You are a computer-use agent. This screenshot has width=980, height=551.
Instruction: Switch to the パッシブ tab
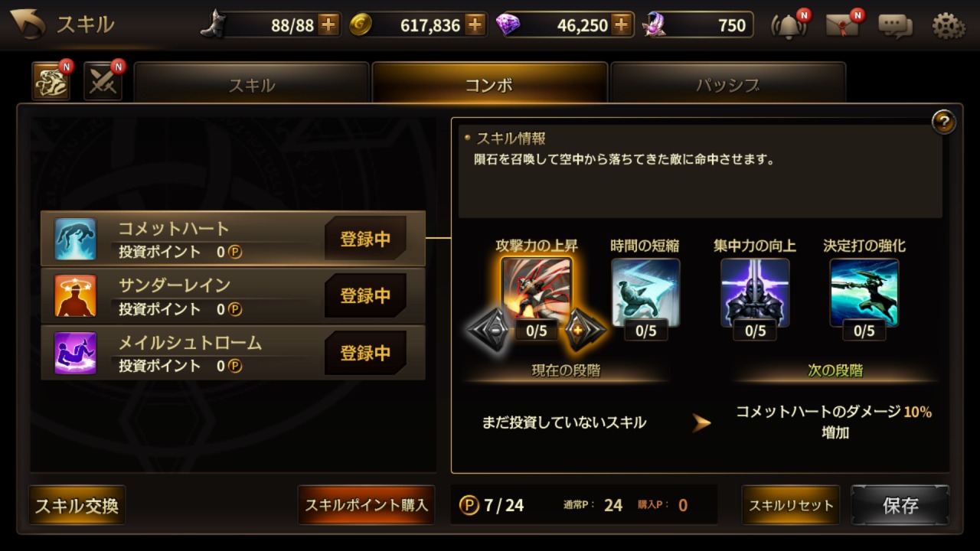[728, 83]
